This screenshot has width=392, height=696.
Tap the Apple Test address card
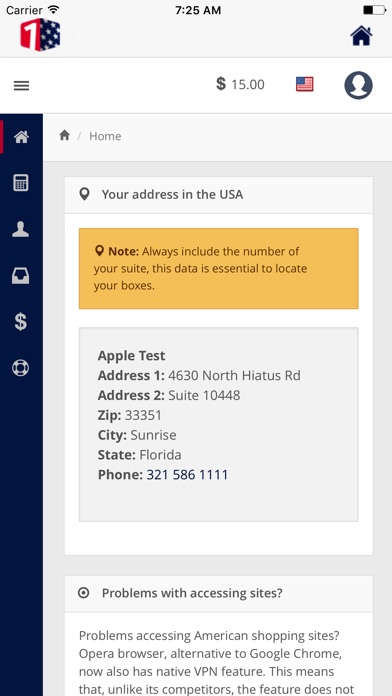[x=218, y=424]
